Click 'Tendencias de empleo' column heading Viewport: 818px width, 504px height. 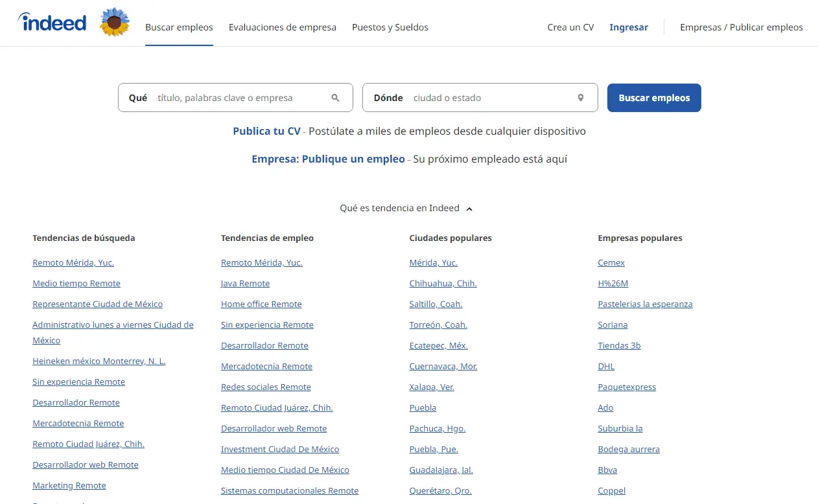click(267, 238)
